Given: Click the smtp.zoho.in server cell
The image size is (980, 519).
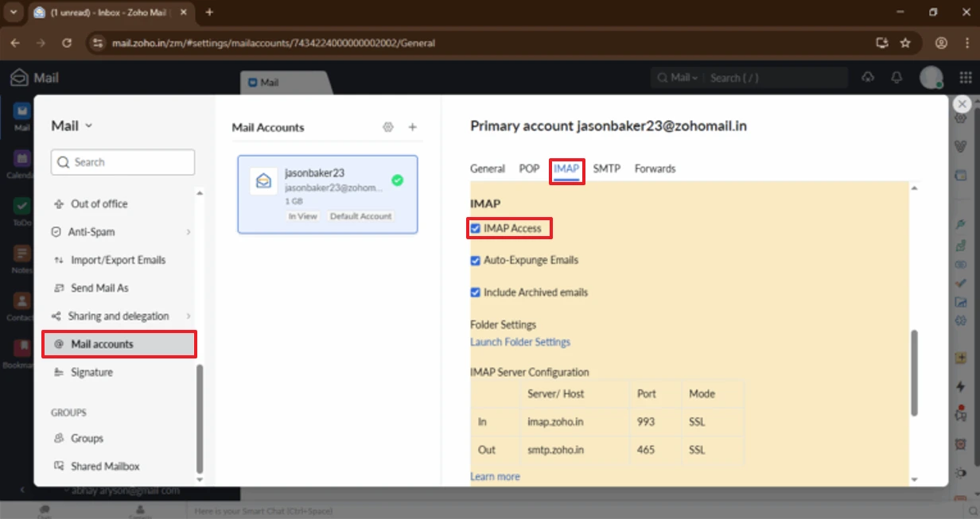Looking at the screenshot, I should (575, 450).
